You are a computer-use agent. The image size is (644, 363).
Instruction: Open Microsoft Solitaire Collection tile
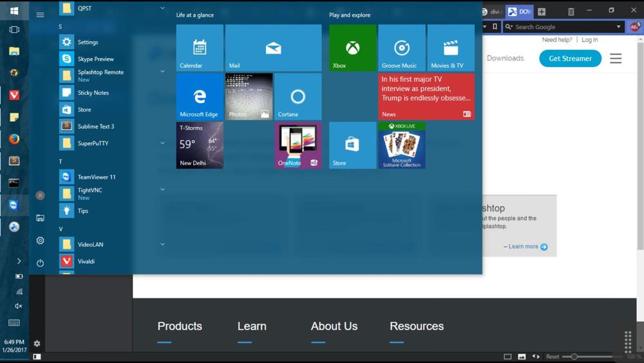click(402, 145)
